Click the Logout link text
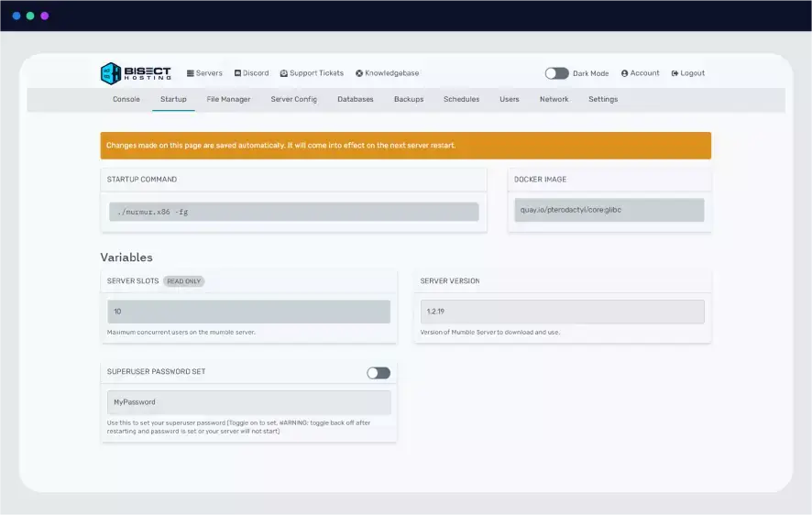This screenshot has height=515, width=812. tap(692, 73)
